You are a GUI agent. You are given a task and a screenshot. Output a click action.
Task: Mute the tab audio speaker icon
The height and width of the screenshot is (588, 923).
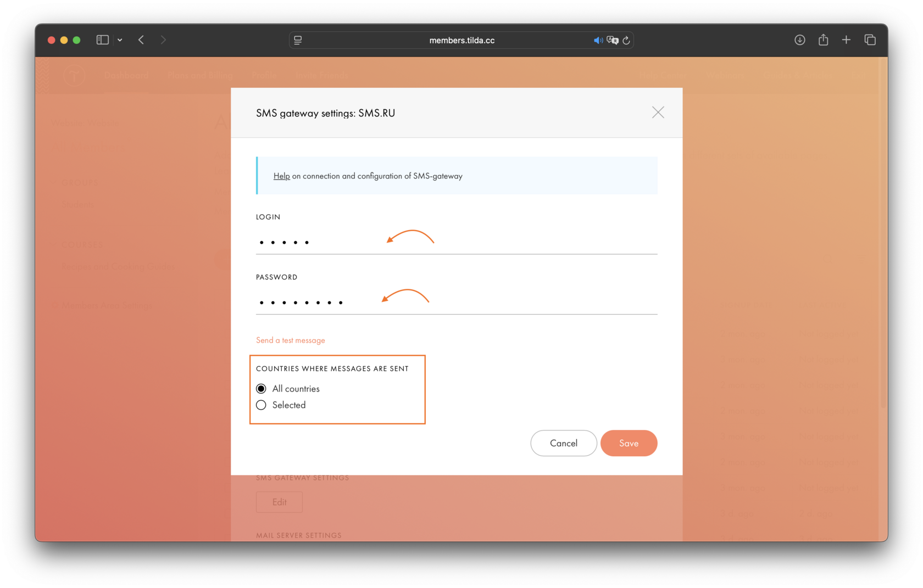coord(598,41)
